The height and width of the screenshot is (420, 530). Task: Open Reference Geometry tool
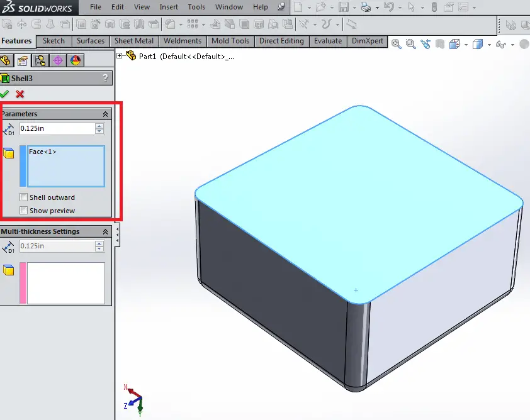coord(305,25)
